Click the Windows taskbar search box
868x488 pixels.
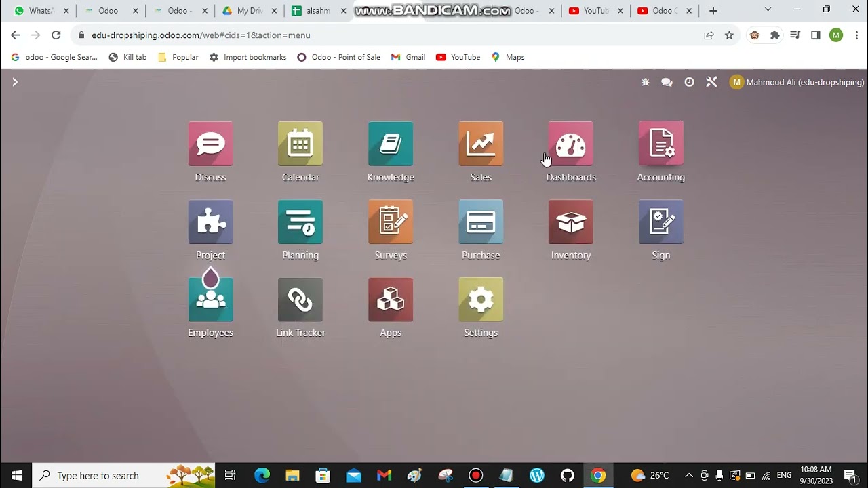tap(123, 475)
